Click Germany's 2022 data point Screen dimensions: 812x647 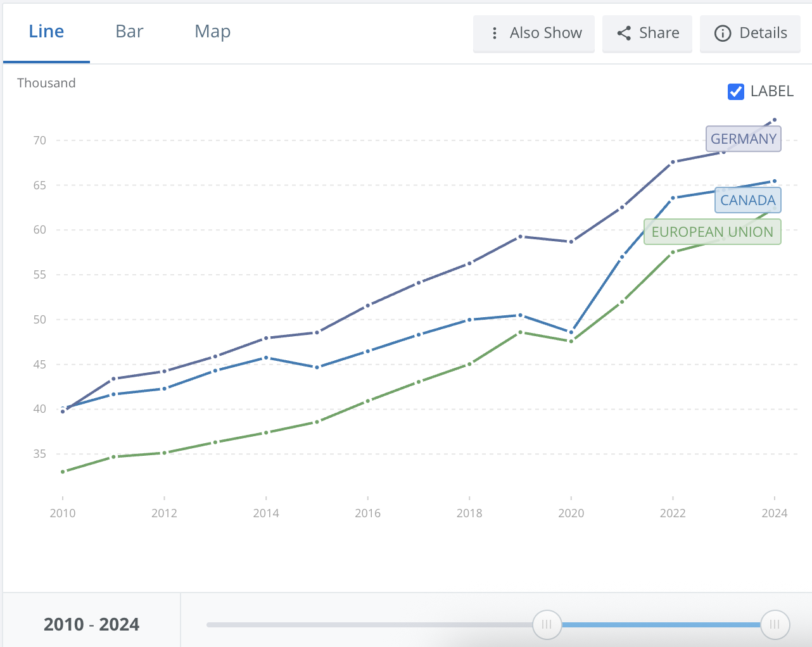tap(673, 162)
